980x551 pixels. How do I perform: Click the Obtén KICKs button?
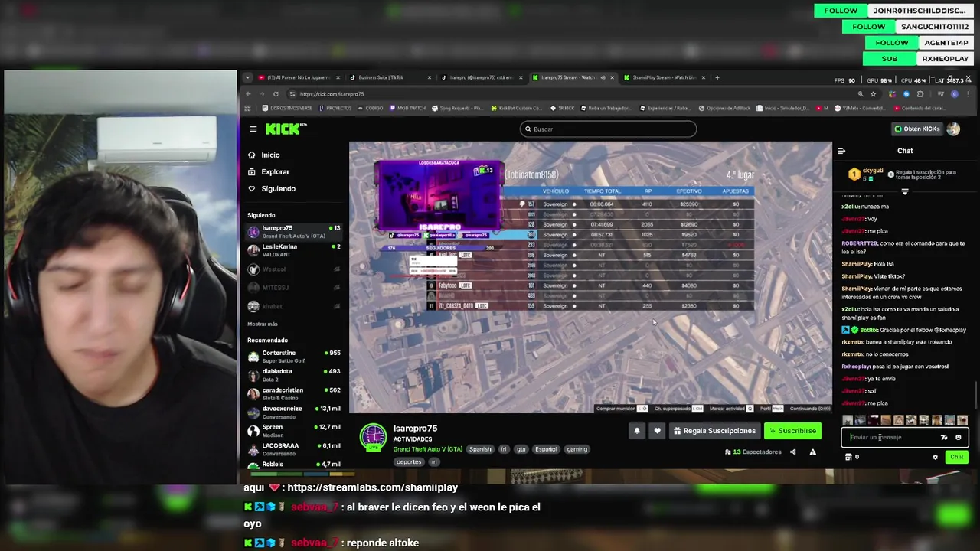pos(917,129)
